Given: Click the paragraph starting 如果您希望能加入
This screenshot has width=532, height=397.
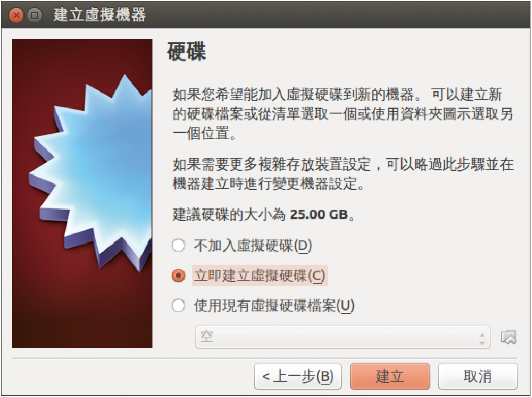Looking at the screenshot, I should tap(342, 114).
